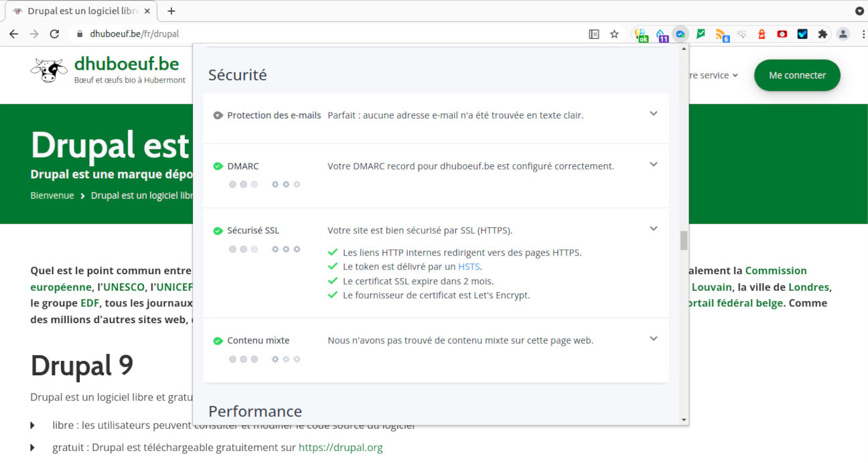The image size is (868, 463).
Task: Click 'Le certificat SSL expire dans 2 mois.'
Action: pos(418,281)
